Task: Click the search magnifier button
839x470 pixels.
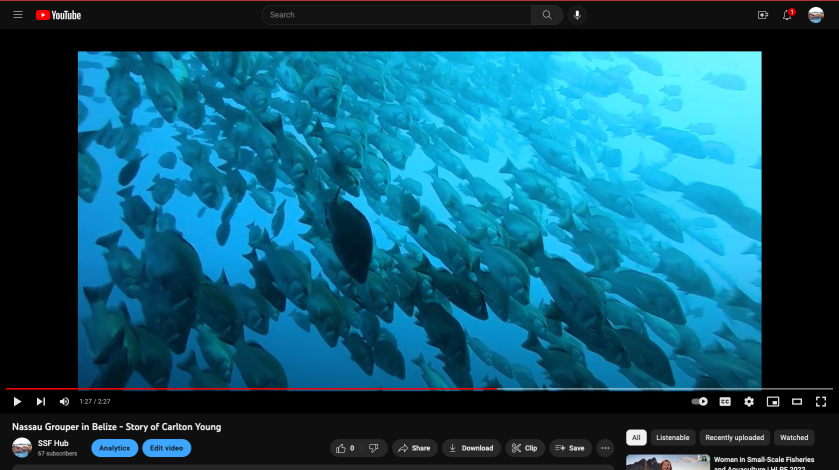Action: pyautogui.click(x=547, y=15)
